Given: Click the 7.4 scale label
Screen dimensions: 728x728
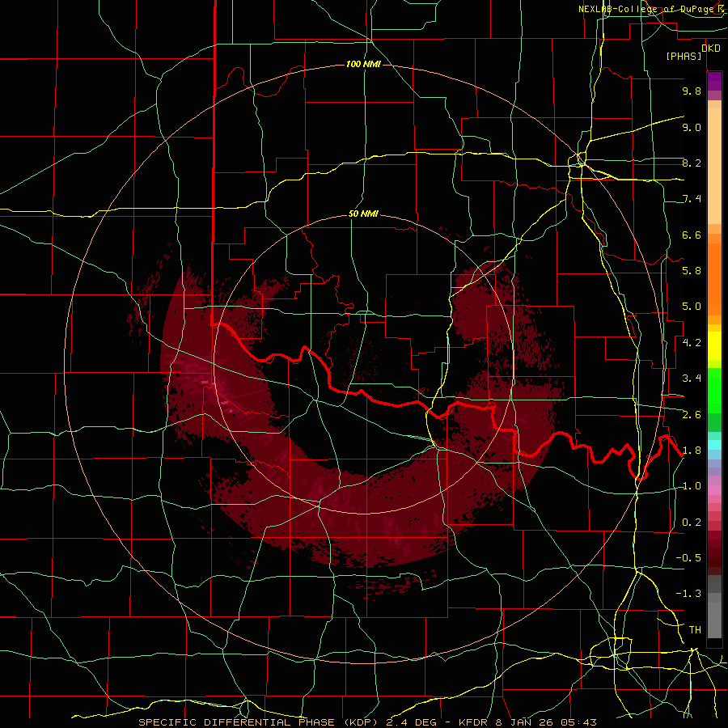Looking at the screenshot, I should [x=692, y=199].
